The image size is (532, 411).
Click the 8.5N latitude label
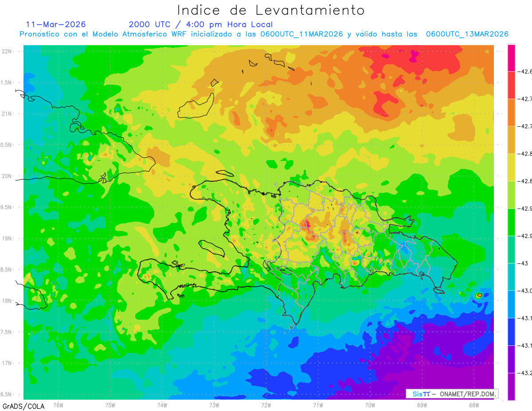[x=7, y=270]
